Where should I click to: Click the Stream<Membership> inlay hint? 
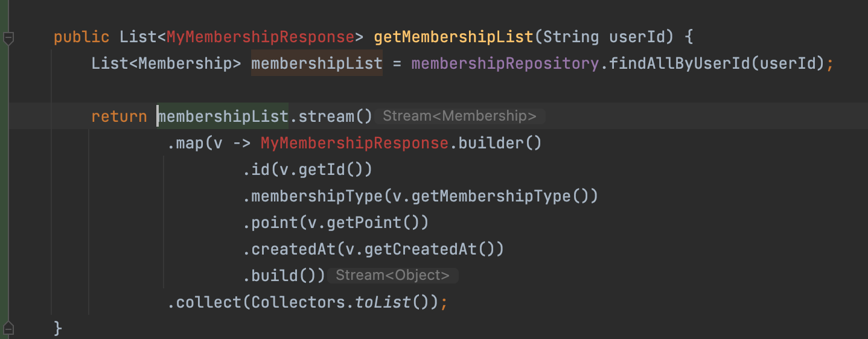[x=459, y=116]
